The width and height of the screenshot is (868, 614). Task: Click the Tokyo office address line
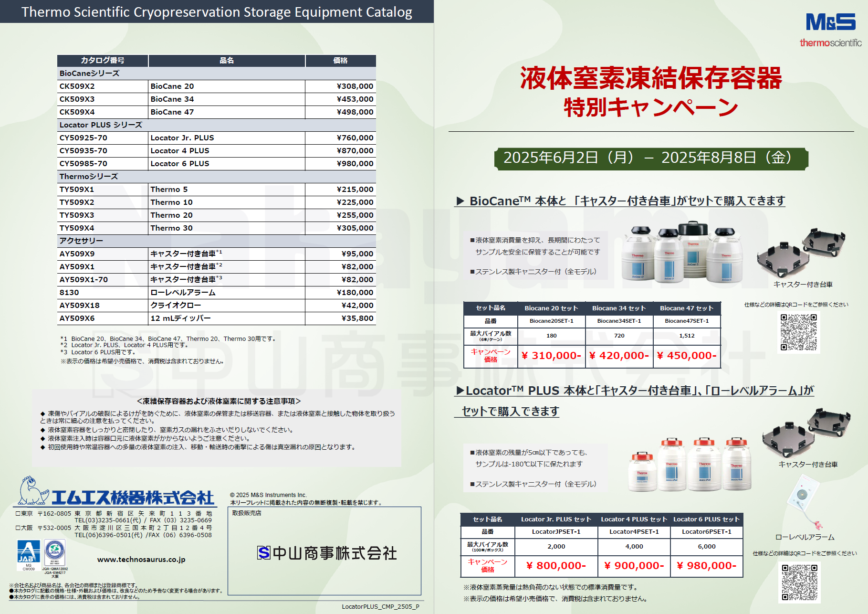(x=114, y=514)
